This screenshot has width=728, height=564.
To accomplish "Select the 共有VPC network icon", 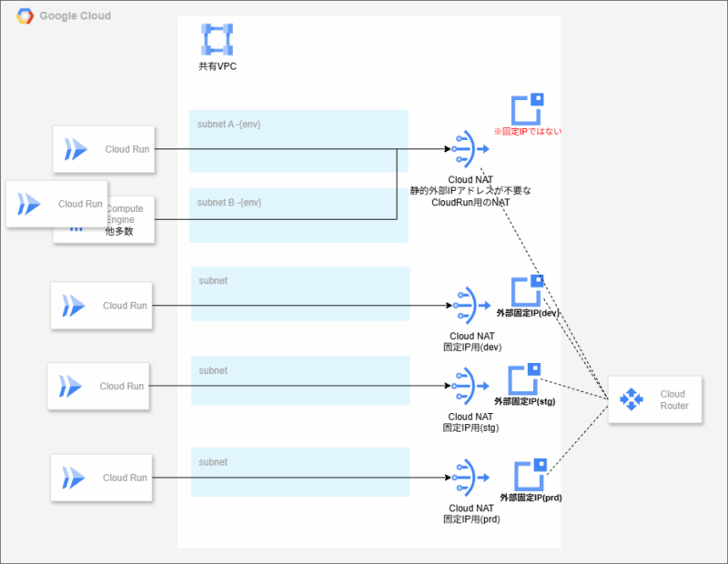I will pos(217,39).
